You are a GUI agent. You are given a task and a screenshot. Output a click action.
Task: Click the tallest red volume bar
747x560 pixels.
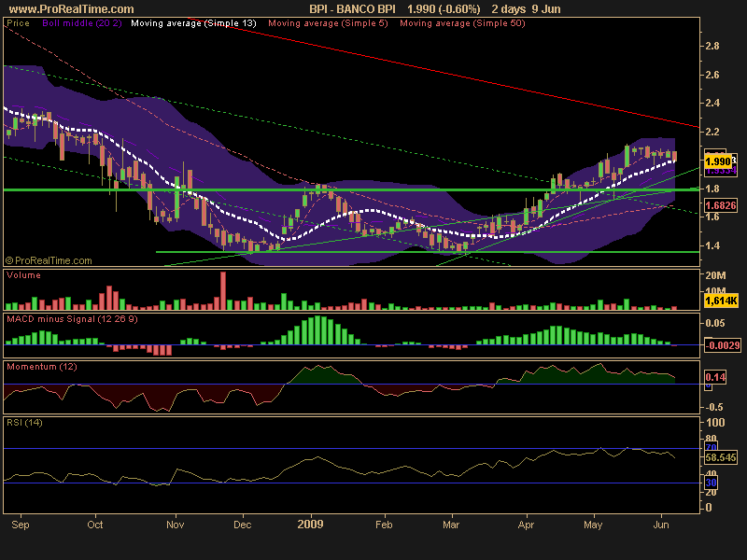click(223, 290)
